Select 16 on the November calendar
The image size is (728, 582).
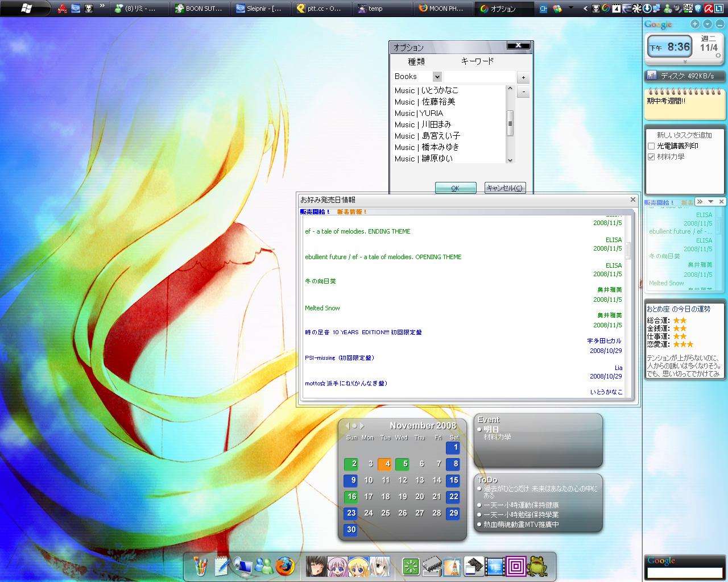click(351, 497)
